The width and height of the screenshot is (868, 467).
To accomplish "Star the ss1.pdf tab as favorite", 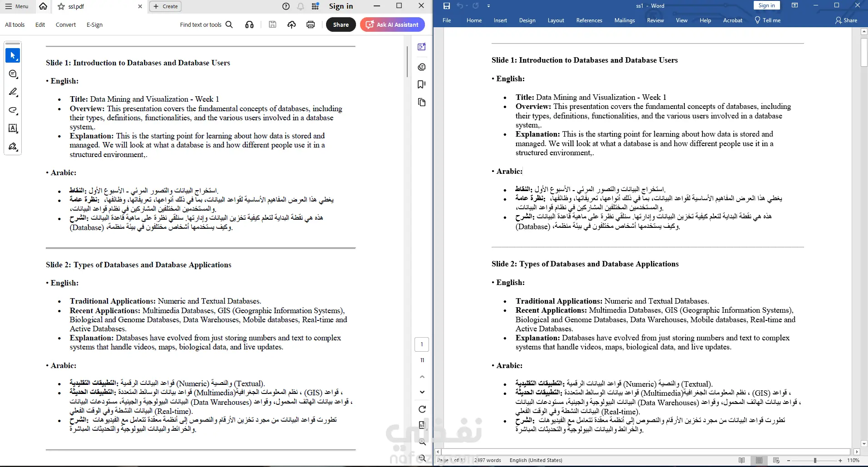I will [x=61, y=6].
